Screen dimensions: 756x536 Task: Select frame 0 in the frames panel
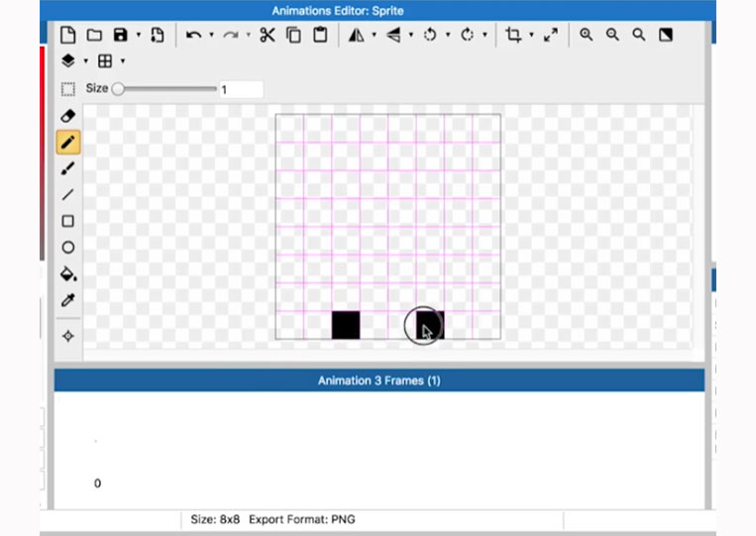coord(97,482)
